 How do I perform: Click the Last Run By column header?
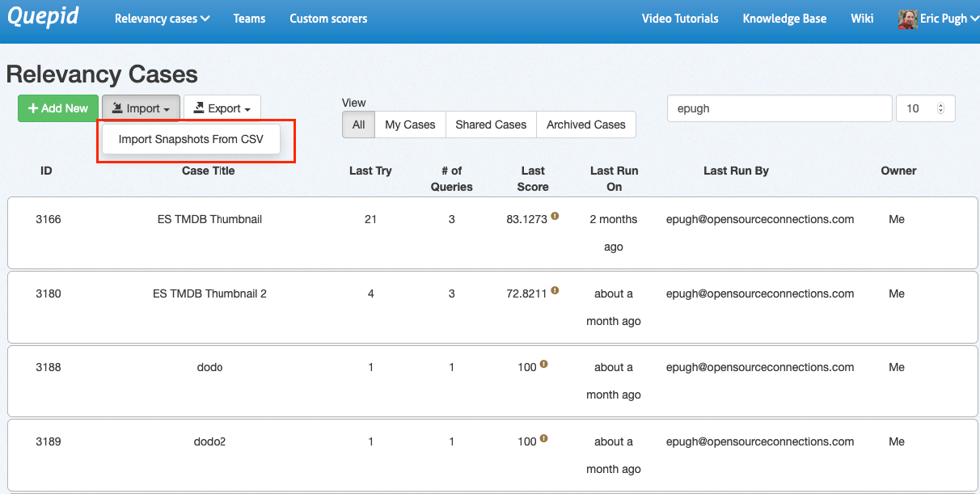point(736,171)
